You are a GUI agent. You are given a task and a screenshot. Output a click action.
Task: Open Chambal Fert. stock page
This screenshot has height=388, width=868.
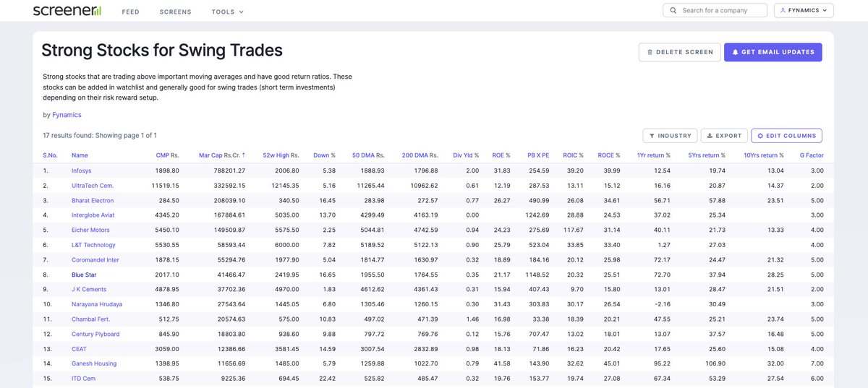coord(90,319)
